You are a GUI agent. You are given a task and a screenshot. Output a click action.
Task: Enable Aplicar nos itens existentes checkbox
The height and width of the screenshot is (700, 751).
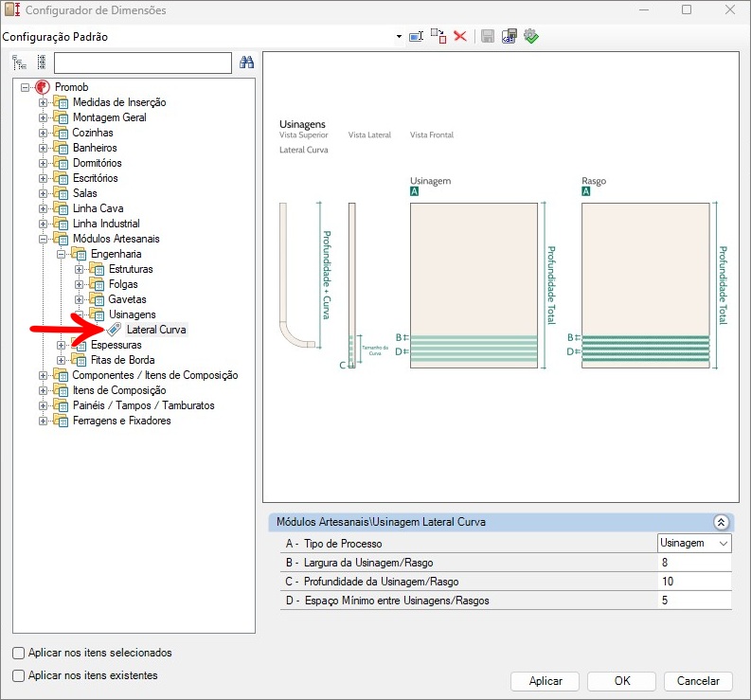[x=18, y=675]
